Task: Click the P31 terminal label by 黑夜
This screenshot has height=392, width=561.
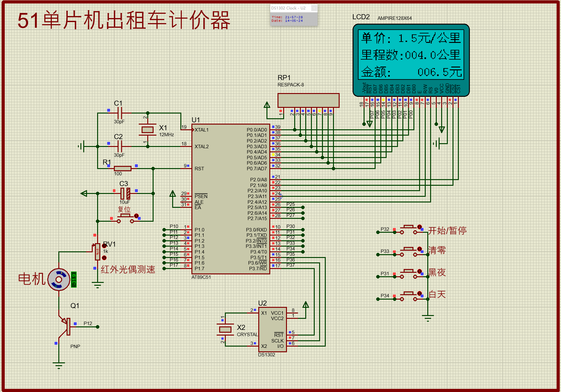Action: coord(385,273)
